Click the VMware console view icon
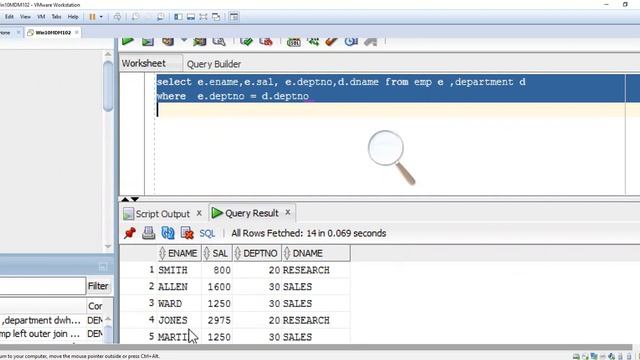Image resolution: width=640 pixels, height=360 pixels. point(234,17)
